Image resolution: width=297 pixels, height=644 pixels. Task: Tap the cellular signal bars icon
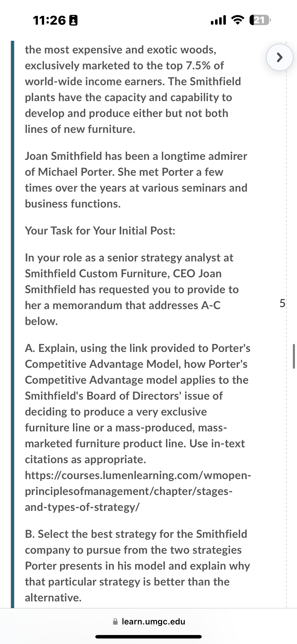click(218, 20)
